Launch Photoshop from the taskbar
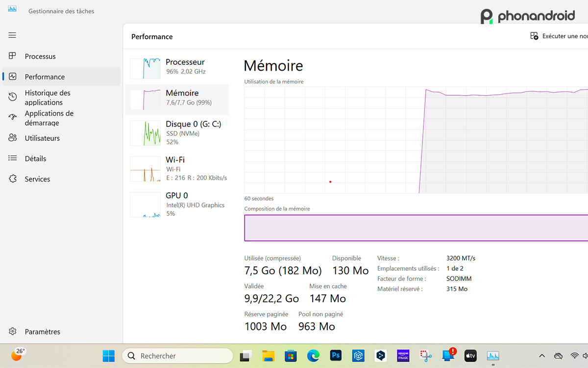Screen dimensions: 588x368 point(336,355)
